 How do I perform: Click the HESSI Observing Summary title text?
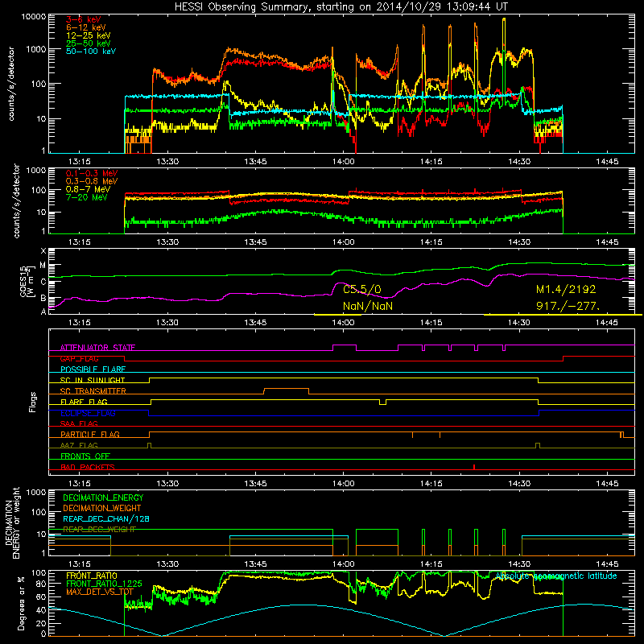[x=341, y=7]
